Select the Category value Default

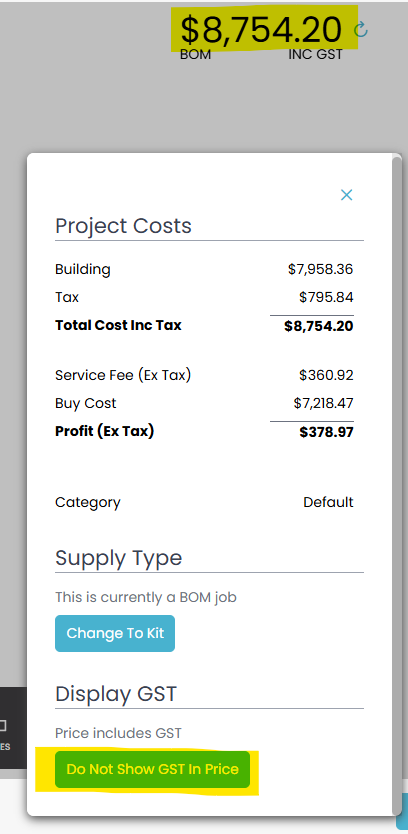tap(328, 502)
